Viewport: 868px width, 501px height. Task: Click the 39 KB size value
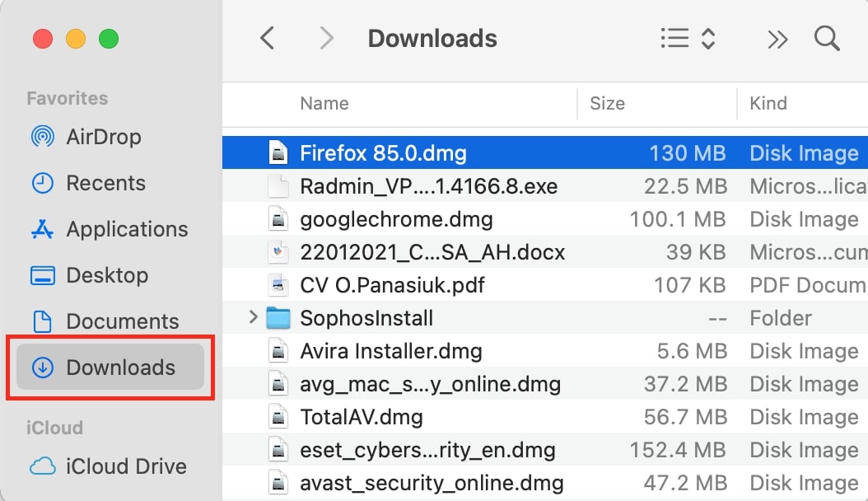pos(696,252)
